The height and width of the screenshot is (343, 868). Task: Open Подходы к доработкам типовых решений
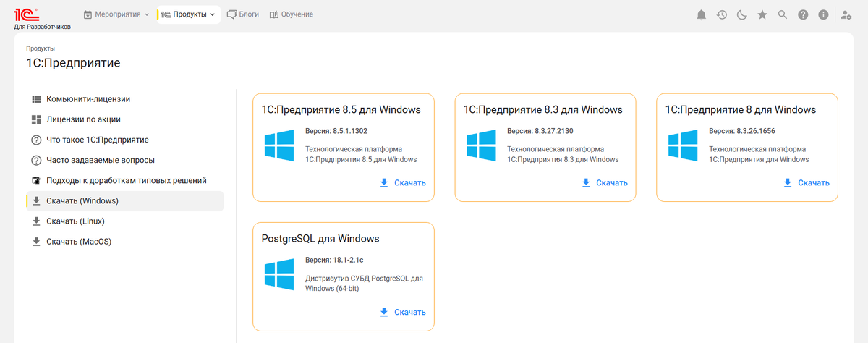coord(124,180)
